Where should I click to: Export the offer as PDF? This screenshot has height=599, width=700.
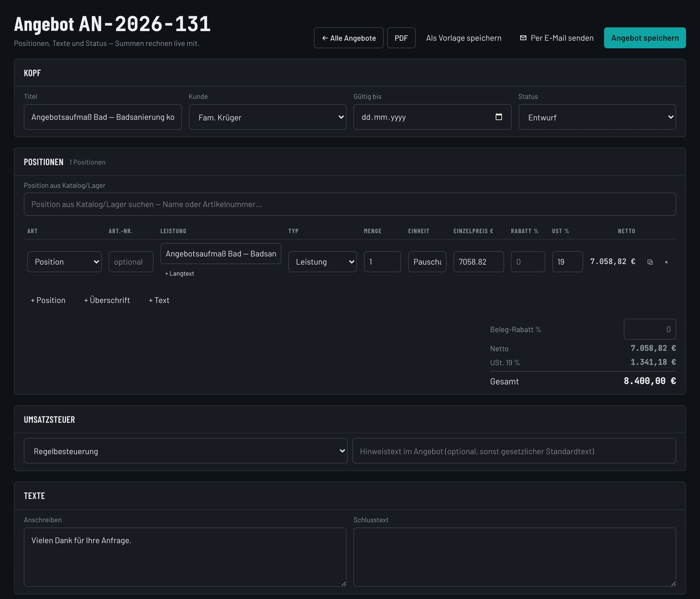click(401, 38)
